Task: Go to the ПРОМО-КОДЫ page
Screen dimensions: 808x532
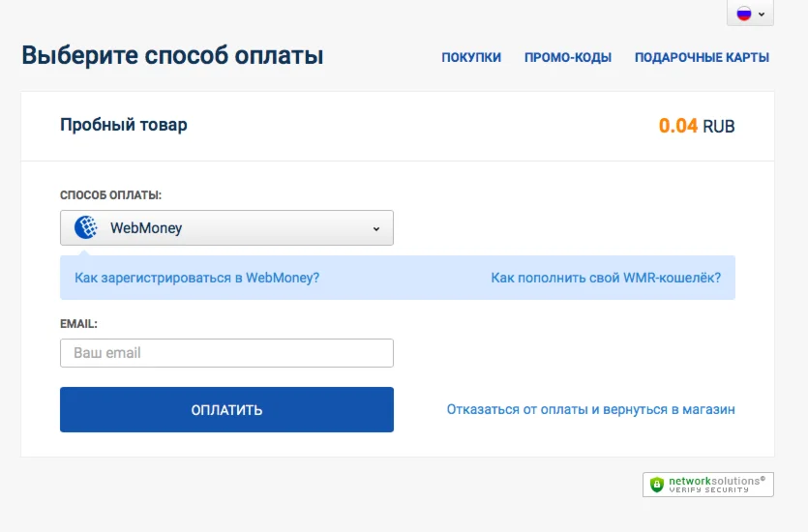Action: (568, 57)
